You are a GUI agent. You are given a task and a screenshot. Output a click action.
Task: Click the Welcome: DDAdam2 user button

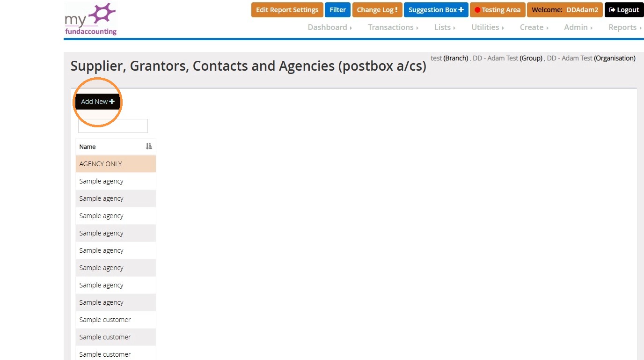click(x=564, y=10)
